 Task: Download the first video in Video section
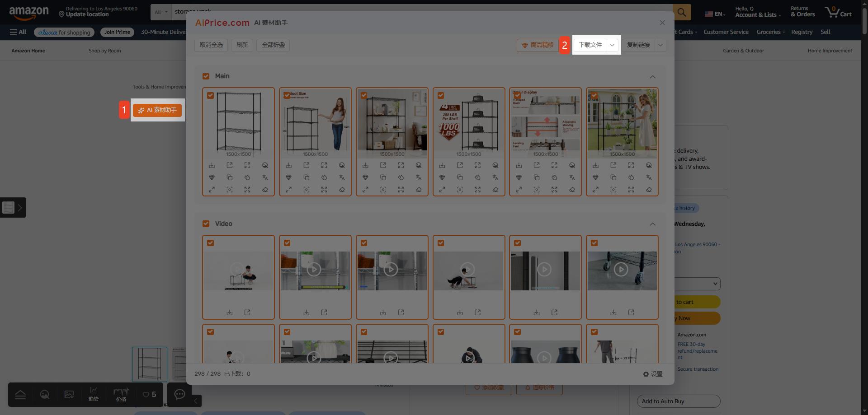pos(230,312)
